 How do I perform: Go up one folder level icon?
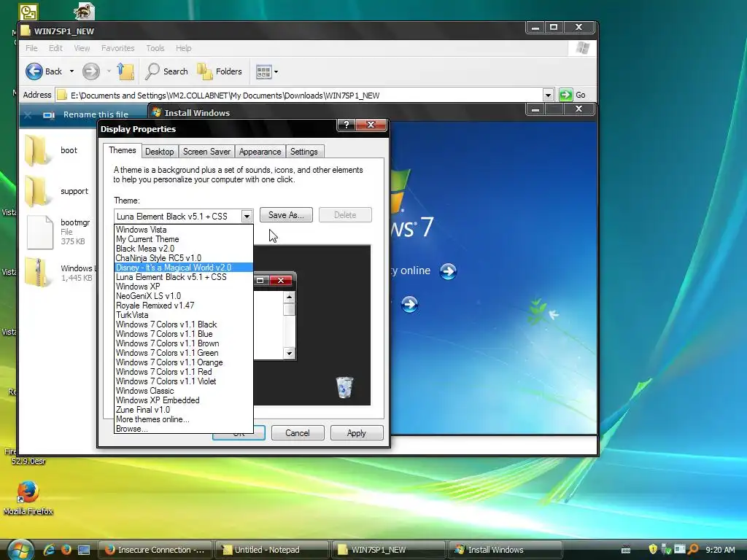(x=125, y=71)
